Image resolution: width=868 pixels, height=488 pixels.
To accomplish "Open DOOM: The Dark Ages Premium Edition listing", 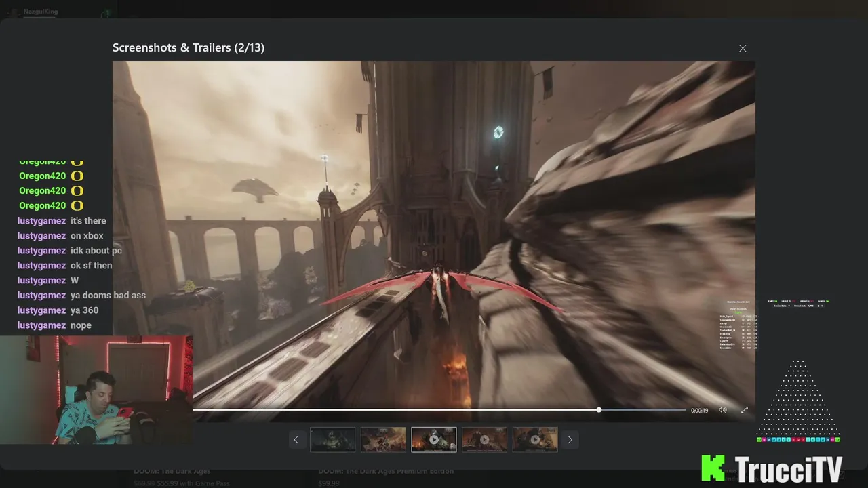I will pyautogui.click(x=386, y=471).
